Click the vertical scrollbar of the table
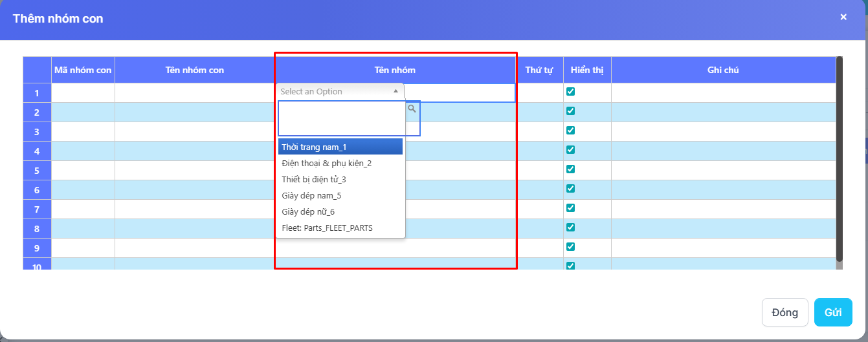 pos(840,162)
